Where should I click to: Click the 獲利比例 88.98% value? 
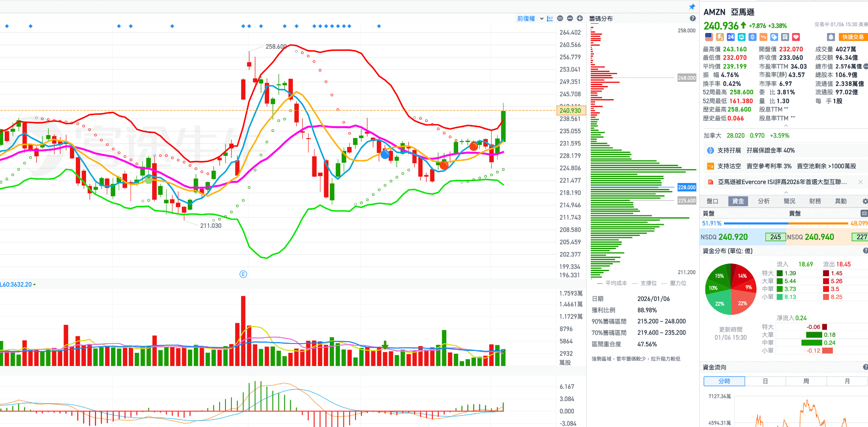coord(647,310)
